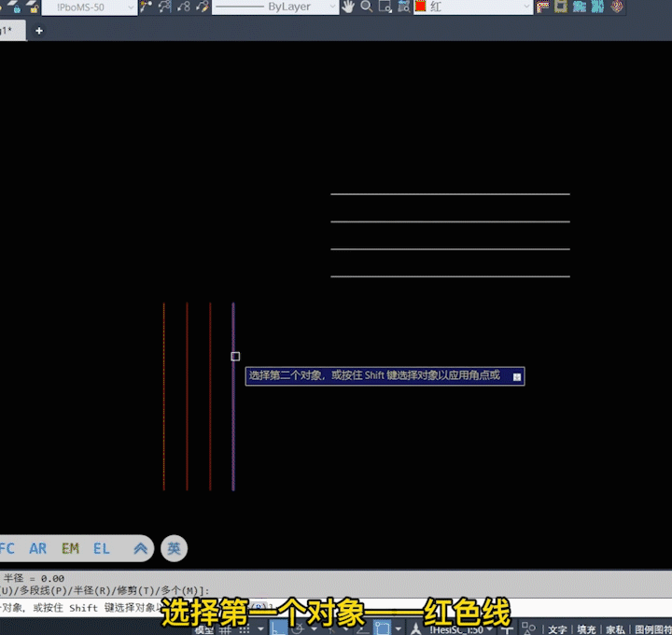Click the 文字 status bar button
This screenshot has width=672, height=635.
click(x=557, y=629)
